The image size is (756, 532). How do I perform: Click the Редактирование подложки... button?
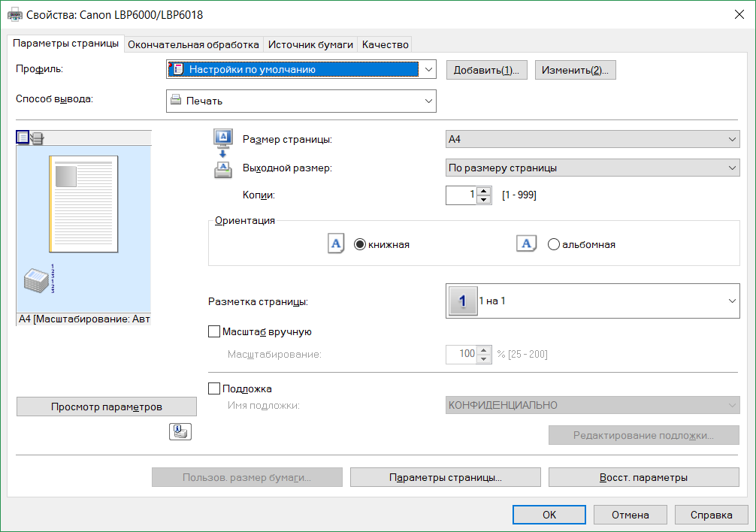click(644, 435)
